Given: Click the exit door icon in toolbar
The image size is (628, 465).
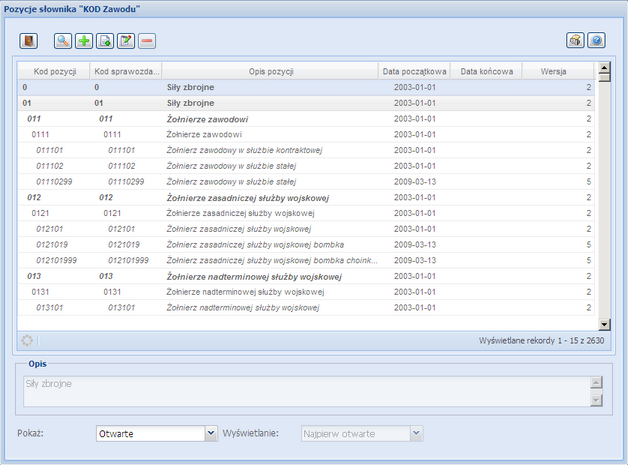Looking at the screenshot, I should pos(29,41).
